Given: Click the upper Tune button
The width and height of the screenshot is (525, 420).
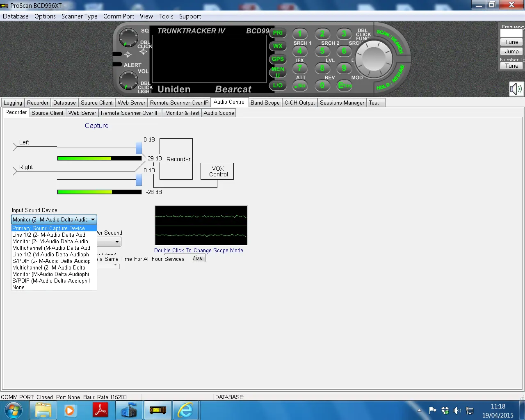Looking at the screenshot, I should [x=511, y=42].
